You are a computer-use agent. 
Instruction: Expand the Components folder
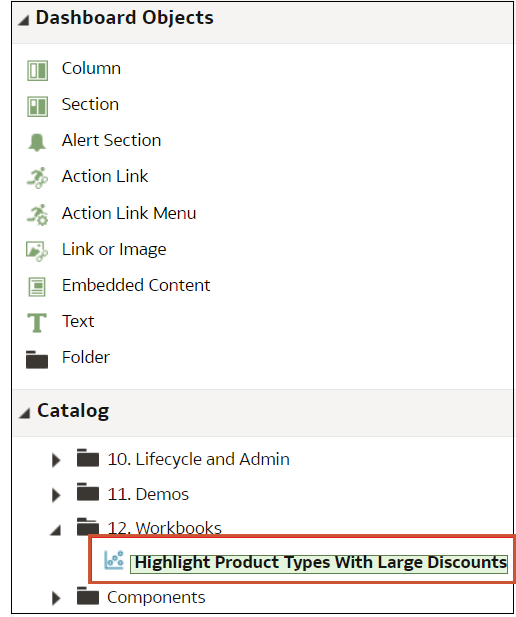click(56, 598)
